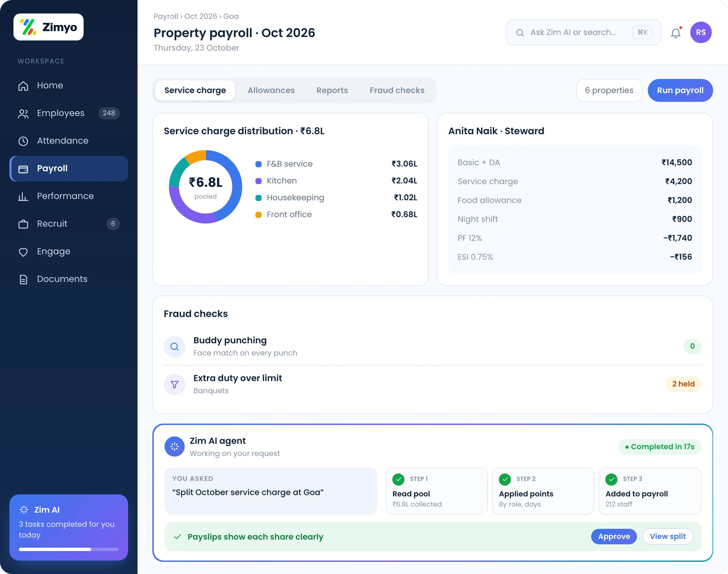Screen dimensions: 728x574
Task: Click Buddy punching magnifier icon
Action: (x=175, y=346)
